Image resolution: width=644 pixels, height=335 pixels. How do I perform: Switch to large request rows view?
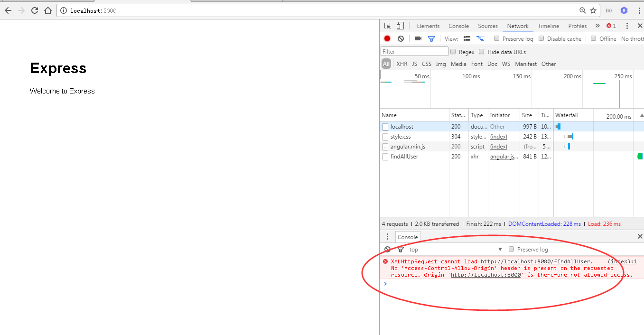pyautogui.click(x=467, y=38)
